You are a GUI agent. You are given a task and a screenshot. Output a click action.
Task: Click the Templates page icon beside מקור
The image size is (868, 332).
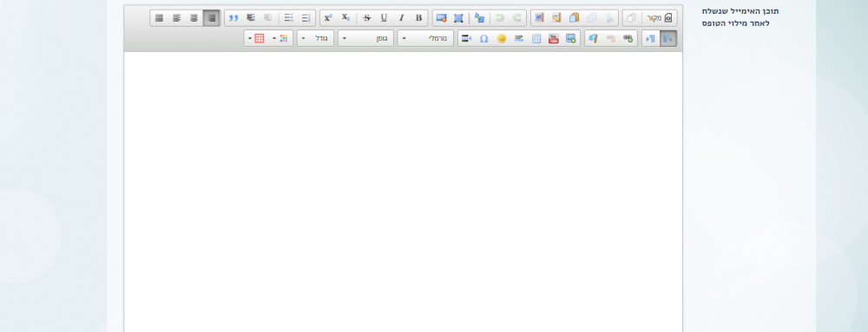(631, 17)
